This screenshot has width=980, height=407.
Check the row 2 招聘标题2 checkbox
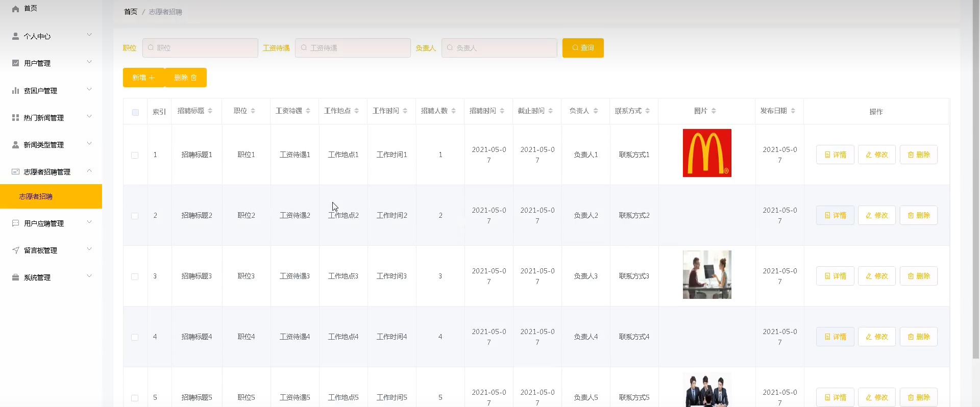pos(135,216)
